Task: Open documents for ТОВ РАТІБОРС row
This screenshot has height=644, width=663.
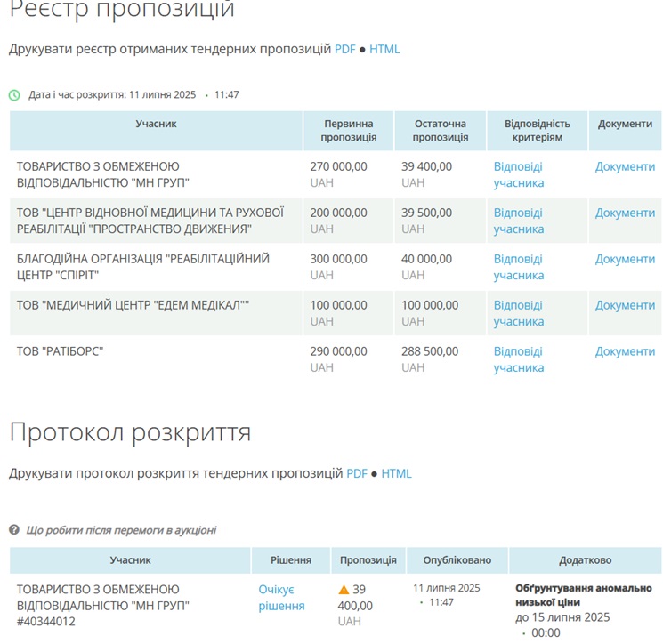Action: (x=625, y=351)
